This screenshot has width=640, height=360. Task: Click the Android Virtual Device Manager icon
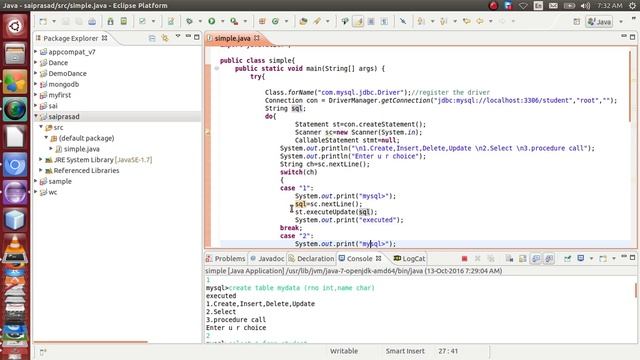(x=124, y=21)
